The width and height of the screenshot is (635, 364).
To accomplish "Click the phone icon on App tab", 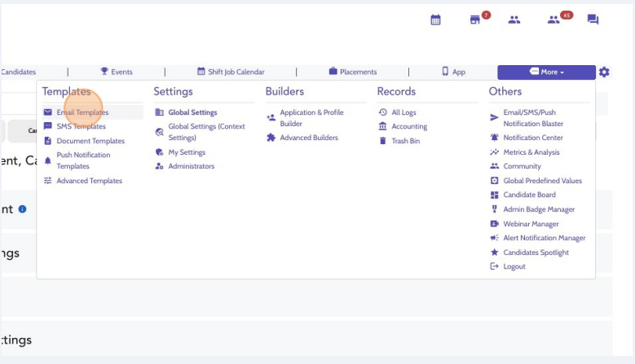I will tap(445, 71).
